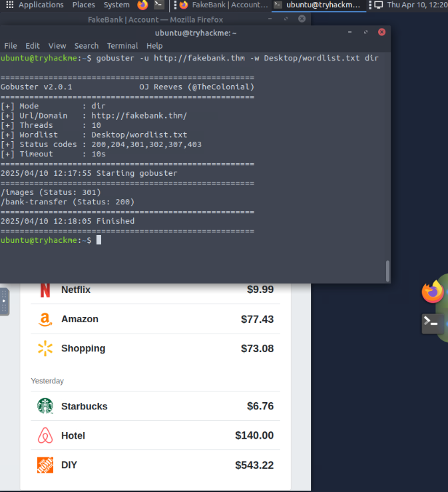Open Firefox from the right-side dock

coord(433,292)
